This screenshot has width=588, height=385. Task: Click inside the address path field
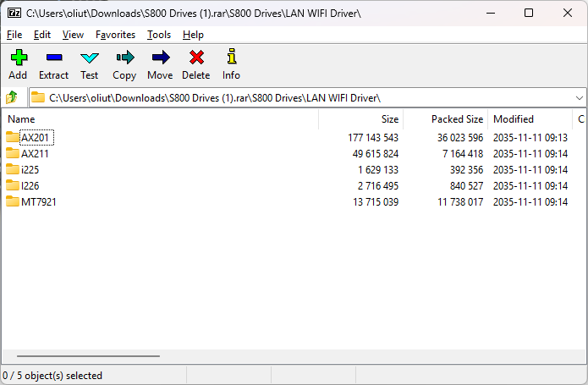296,97
